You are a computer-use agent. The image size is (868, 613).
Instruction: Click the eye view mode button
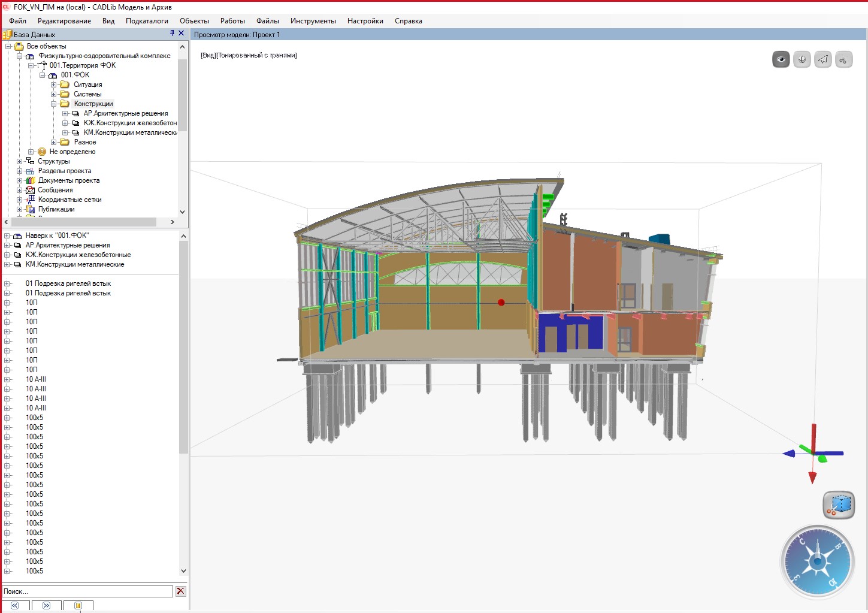pos(781,59)
